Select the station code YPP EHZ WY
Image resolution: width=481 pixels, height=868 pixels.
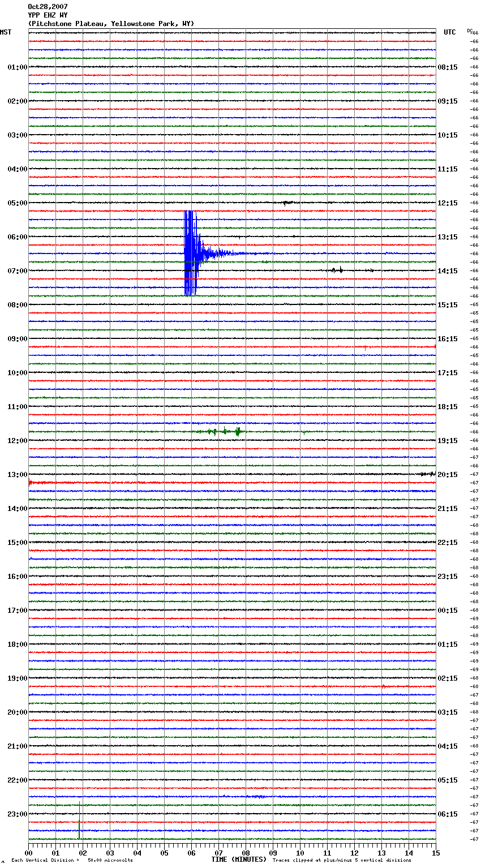(x=48, y=15)
